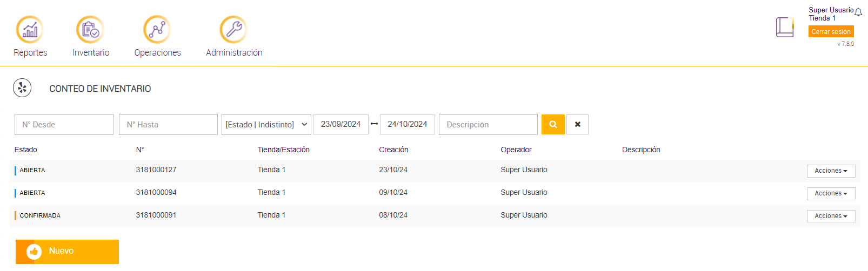The width and height of the screenshot is (868, 271).
Task: Click the Cerrar sesión button
Action: click(831, 32)
